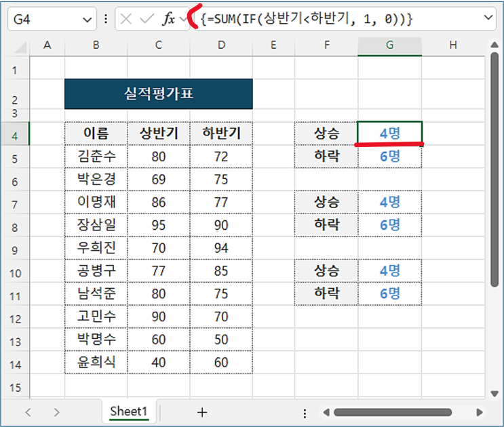Click the enter checkmark formula icon
This screenshot has width=504, height=427.
coord(147,19)
